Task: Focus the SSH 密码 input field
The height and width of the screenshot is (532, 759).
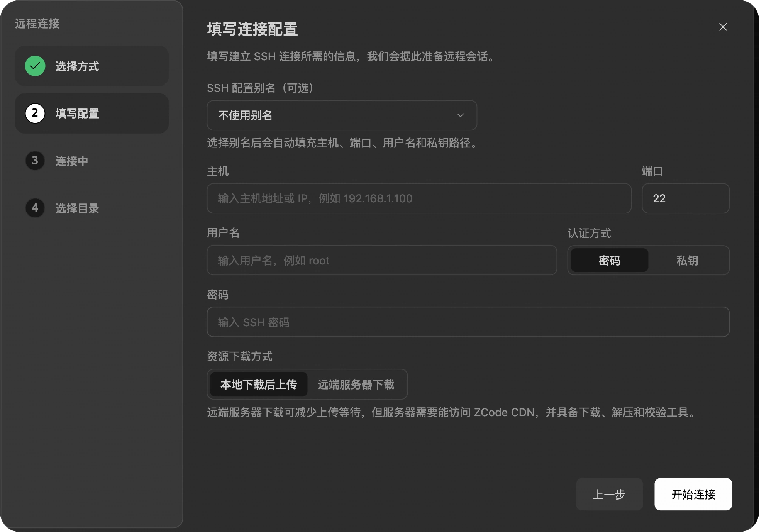Action: pos(468,322)
